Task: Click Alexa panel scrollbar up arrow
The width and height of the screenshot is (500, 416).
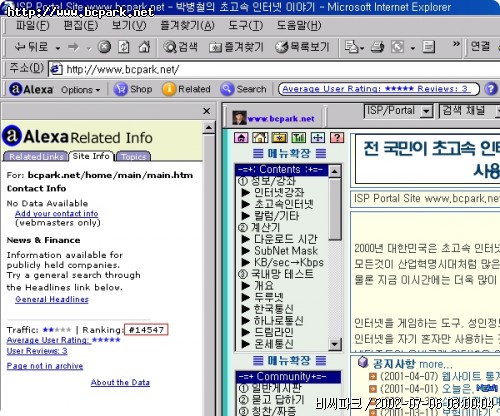Action: pos(209,127)
